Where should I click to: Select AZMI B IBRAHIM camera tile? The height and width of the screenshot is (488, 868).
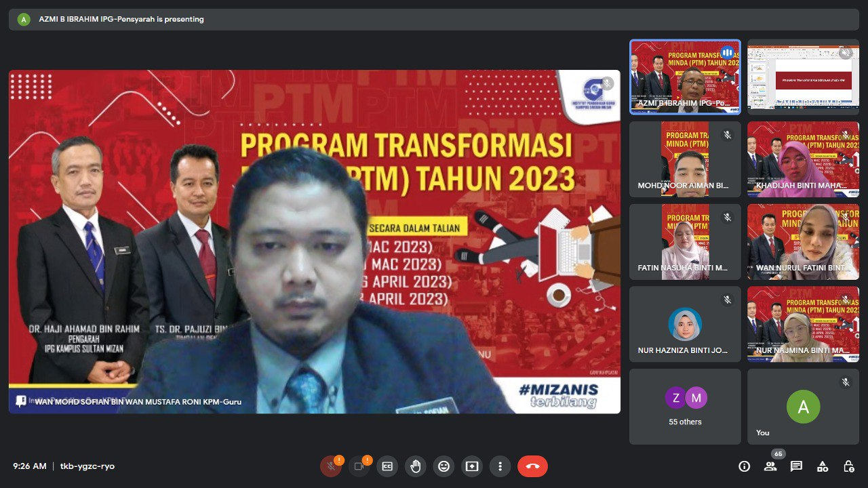point(685,77)
